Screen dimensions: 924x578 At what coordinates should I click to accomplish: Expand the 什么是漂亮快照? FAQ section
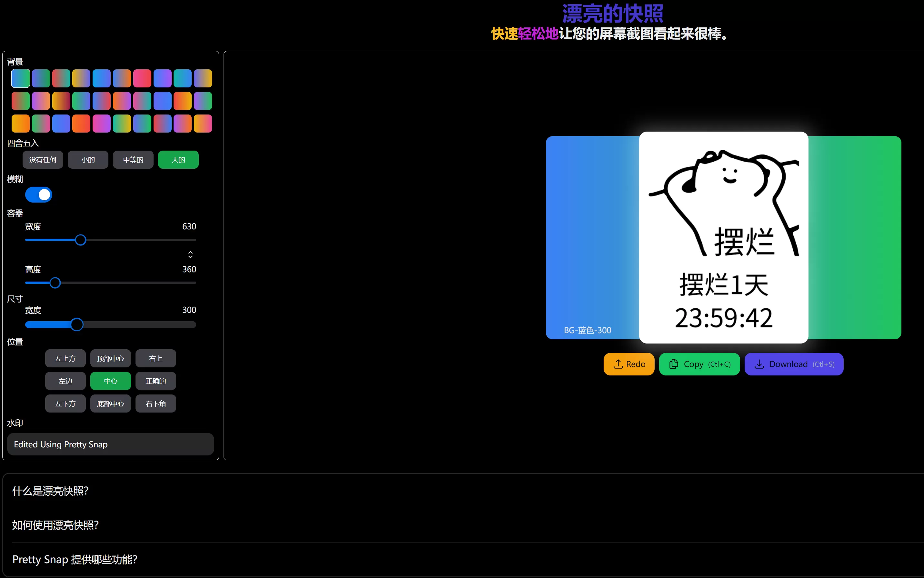pos(50,491)
